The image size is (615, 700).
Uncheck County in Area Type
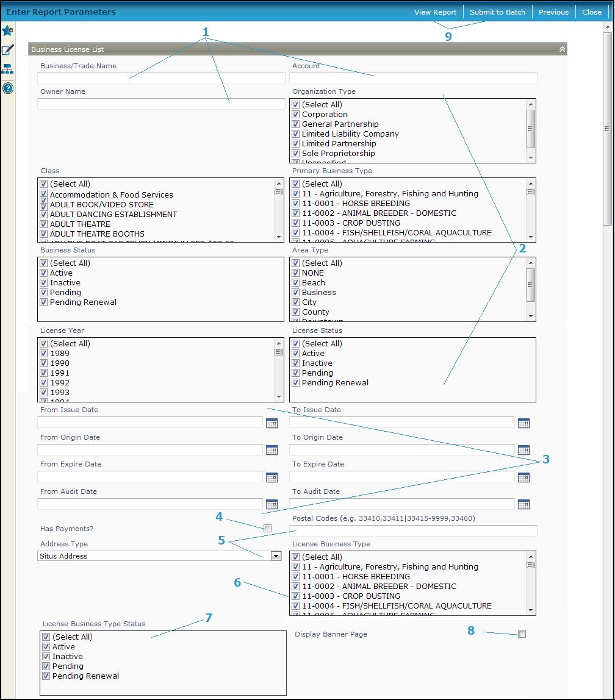(295, 312)
